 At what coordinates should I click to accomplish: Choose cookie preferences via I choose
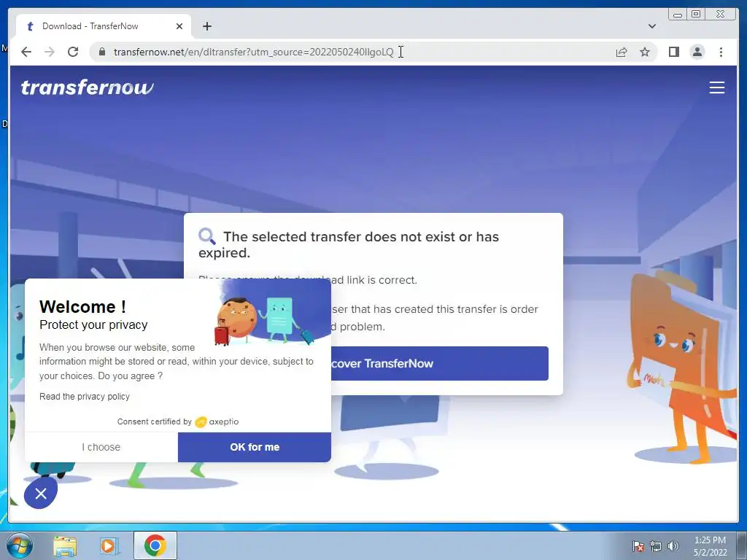click(101, 447)
